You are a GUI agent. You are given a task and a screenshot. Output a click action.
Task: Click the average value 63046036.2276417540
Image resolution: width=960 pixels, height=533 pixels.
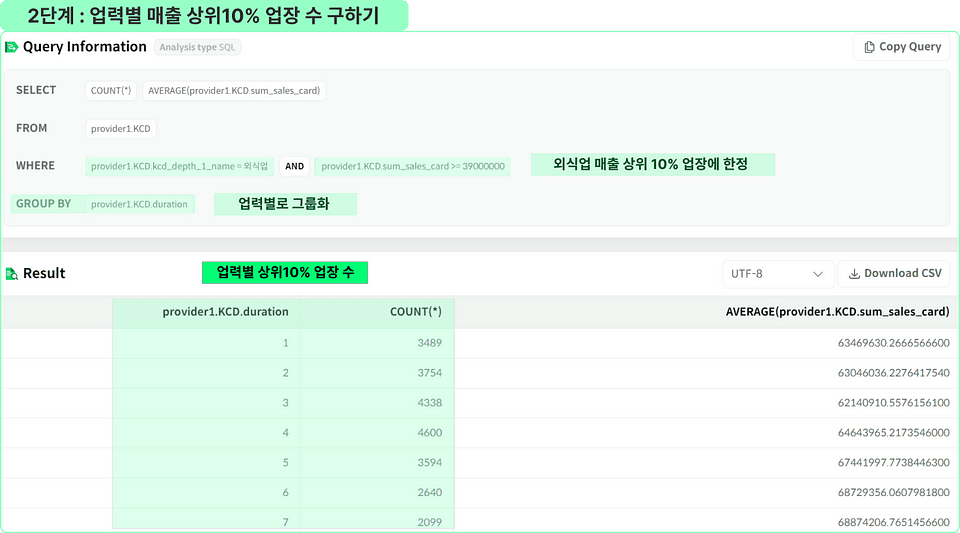click(894, 373)
